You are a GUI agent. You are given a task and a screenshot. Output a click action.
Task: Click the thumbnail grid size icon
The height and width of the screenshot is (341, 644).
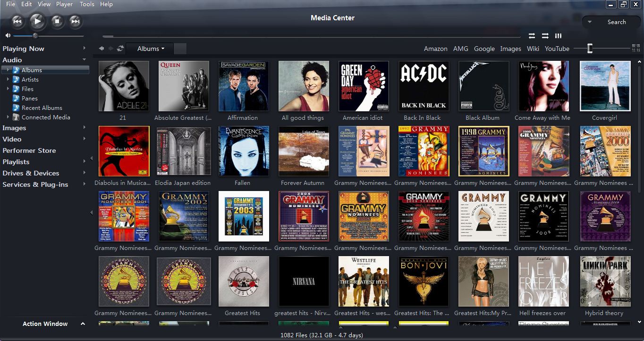(636, 48)
